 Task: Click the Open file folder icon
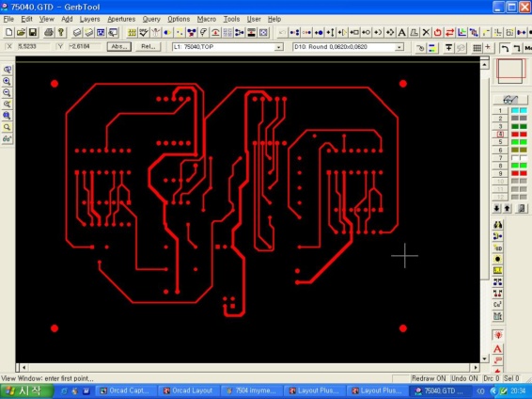[x=21, y=32]
